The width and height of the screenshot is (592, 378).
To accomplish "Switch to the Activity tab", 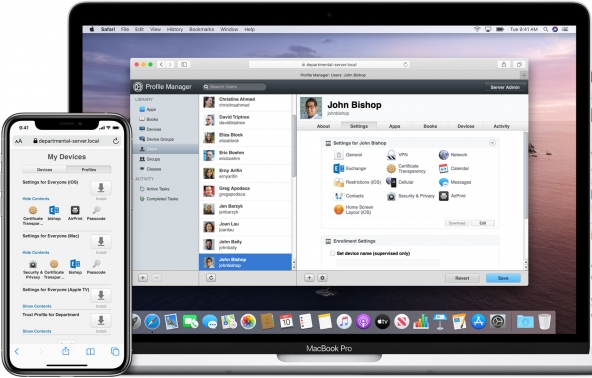I will (501, 126).
